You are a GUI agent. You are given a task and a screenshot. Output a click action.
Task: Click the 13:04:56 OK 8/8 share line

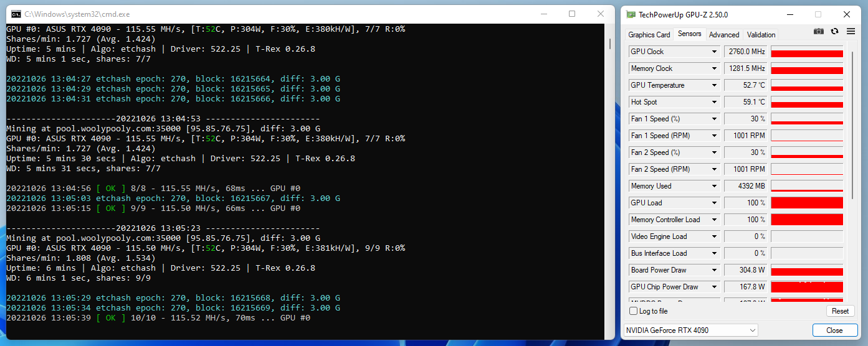(153, 189)
